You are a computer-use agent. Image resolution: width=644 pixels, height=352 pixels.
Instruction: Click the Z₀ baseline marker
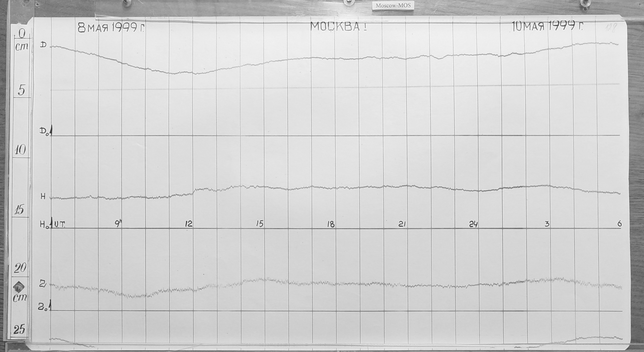(43, 307)
